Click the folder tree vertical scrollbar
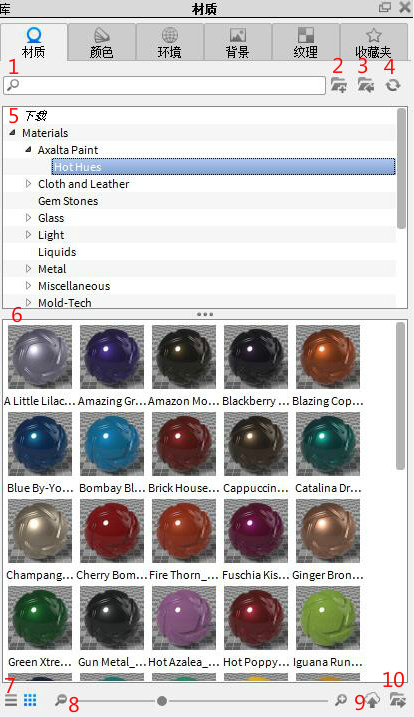Viewport: 414px width, 717px height. [401, 168]
